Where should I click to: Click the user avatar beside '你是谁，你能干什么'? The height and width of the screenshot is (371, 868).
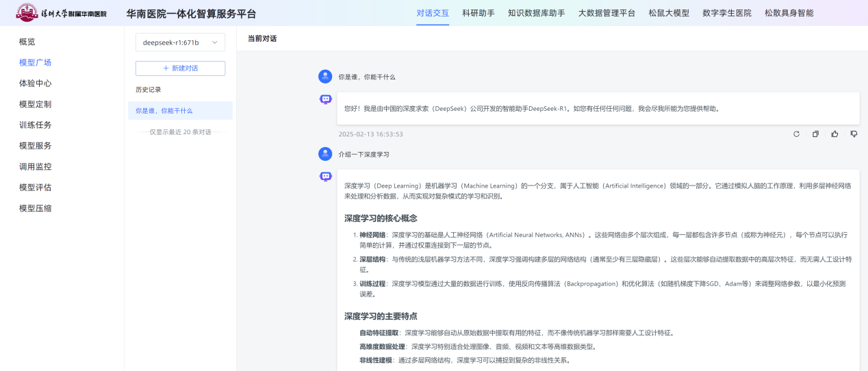[x=325, y=77]
